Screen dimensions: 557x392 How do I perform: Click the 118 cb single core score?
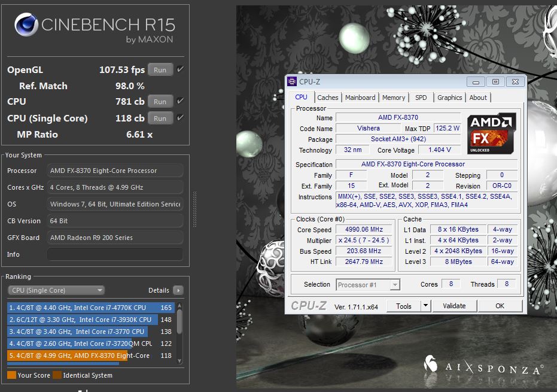coord(130,118)
